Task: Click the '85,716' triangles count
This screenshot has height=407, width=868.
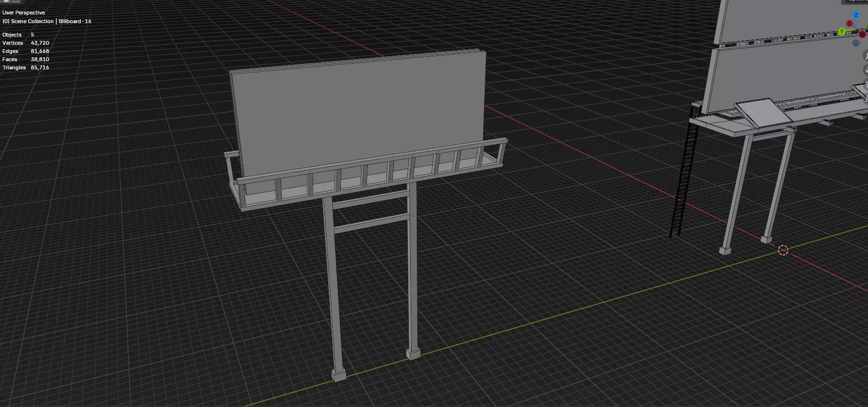Action: pyautogui.click(x=40, y=67)
